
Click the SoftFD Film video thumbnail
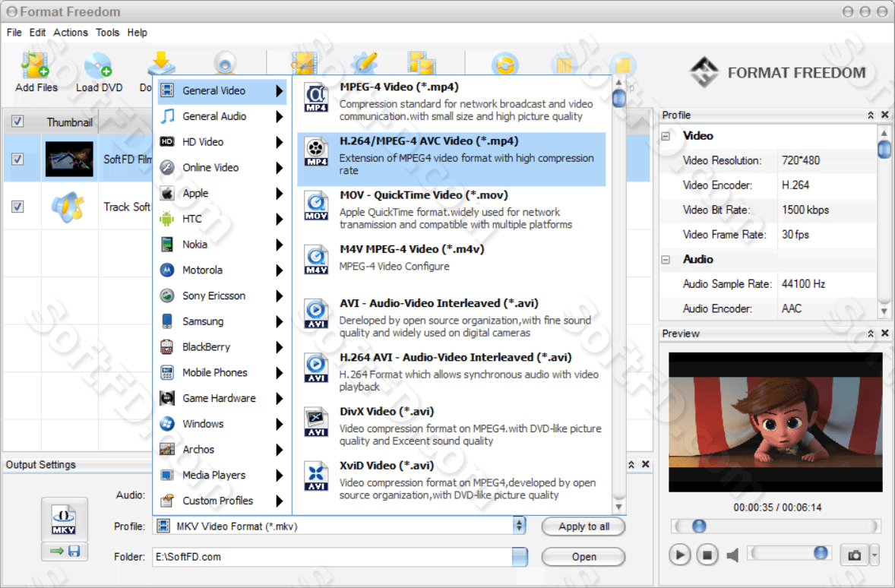[69, 159]
